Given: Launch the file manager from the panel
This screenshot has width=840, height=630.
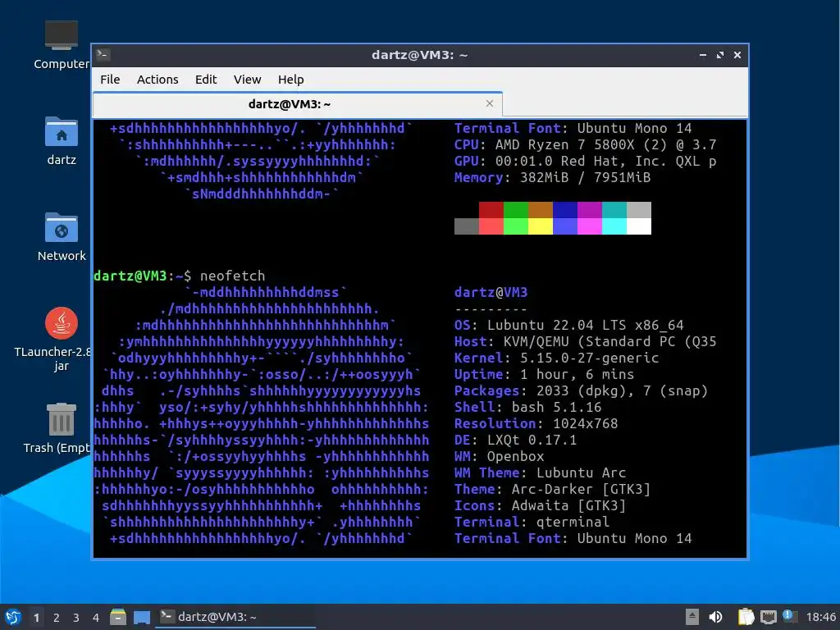Looking at the screenshot, I should pos(118,617).
